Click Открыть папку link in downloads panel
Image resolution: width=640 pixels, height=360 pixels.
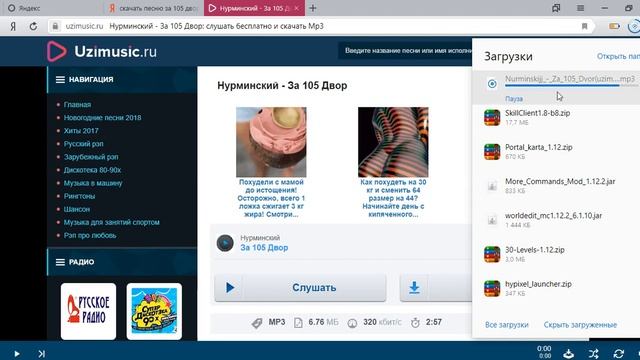tap(618, 56)
